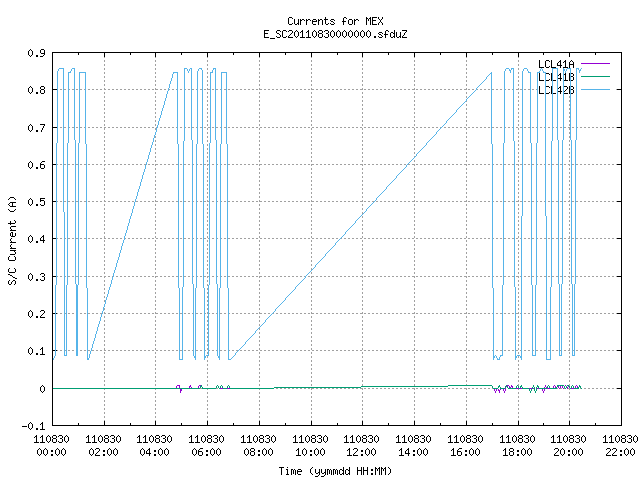Pick the purple LCL41A legend line sample
Image resolution: width=640 pixels, height=480 pixels.
coord(595,64)
